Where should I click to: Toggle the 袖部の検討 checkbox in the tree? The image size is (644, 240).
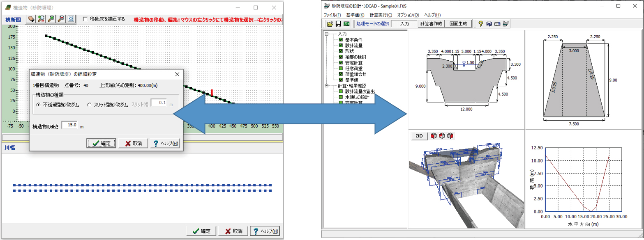point(341,57)
